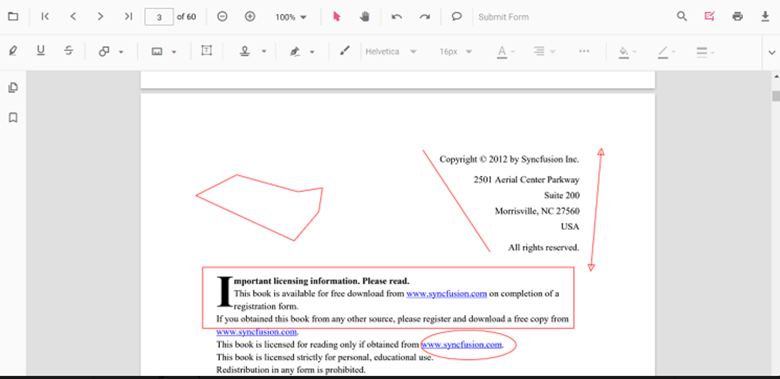
Task: Click the 'Copyright © 2012 by Syncfusion Inc.' text
Action: click(x=509, y=159)
